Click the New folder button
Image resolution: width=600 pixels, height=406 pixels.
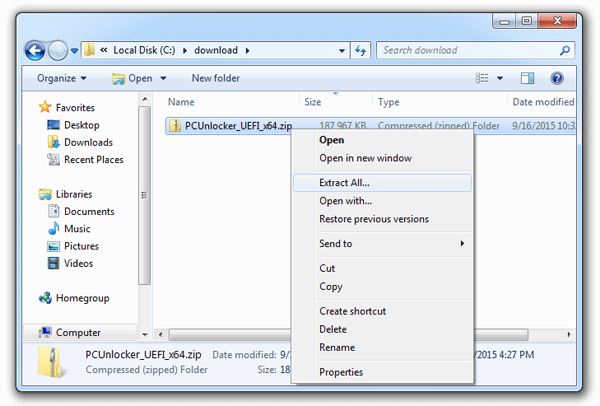215,78
